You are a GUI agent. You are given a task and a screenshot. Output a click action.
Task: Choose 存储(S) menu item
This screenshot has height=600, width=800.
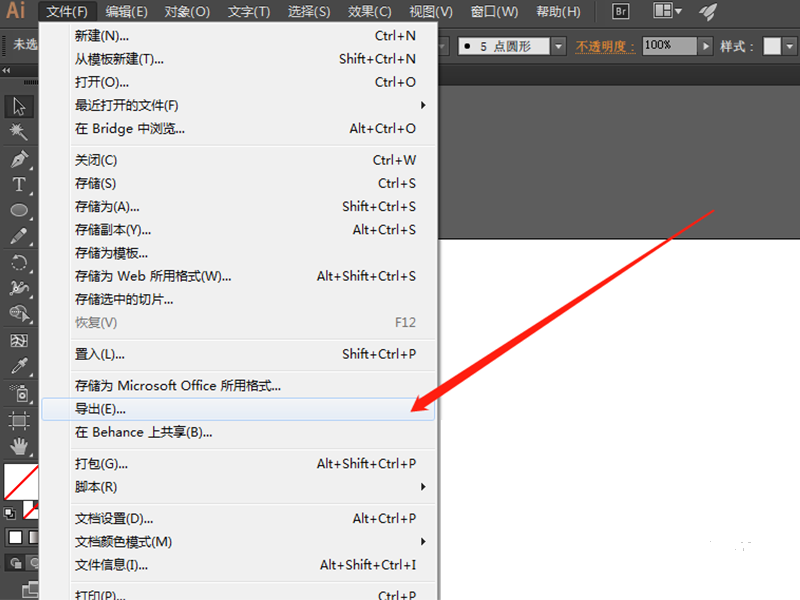click(238, 183)
